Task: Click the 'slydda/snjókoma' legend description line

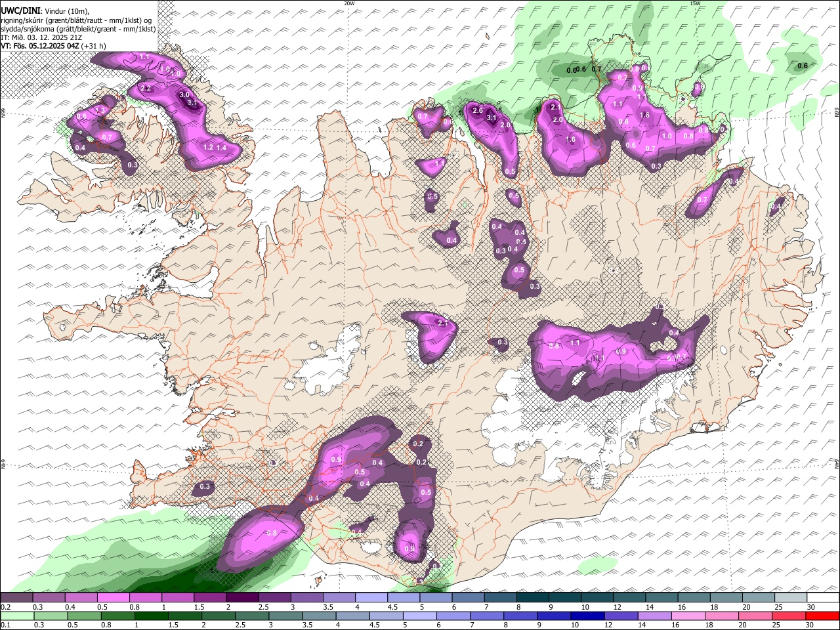Action: tap(78, 29)
